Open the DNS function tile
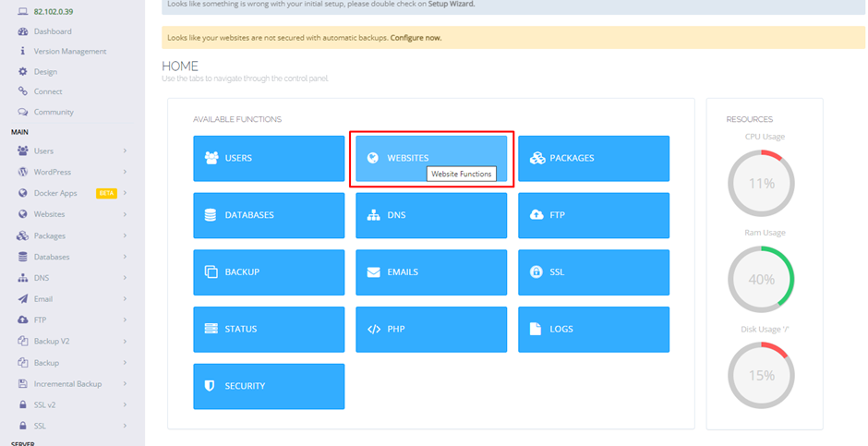Viewport: 868px width, 446px height. 431,215
